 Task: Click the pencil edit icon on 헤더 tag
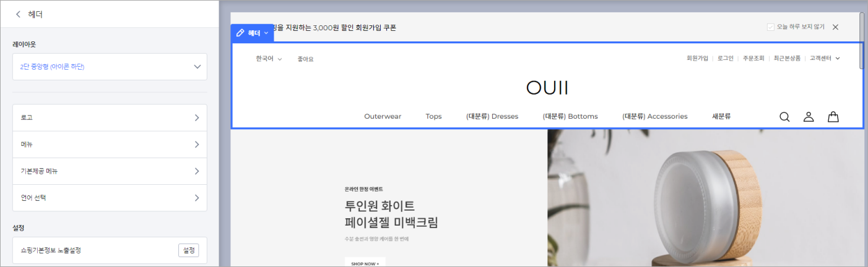pos(240,33)
